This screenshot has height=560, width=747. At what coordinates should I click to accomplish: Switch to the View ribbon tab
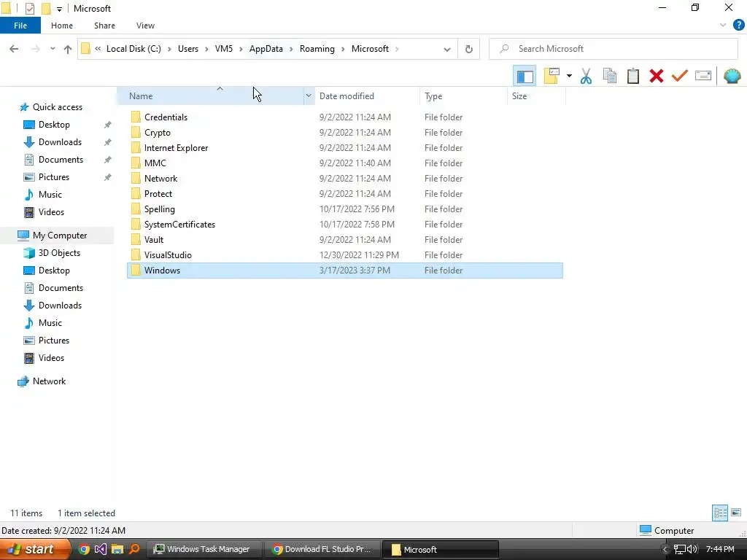tap(145, 26)
